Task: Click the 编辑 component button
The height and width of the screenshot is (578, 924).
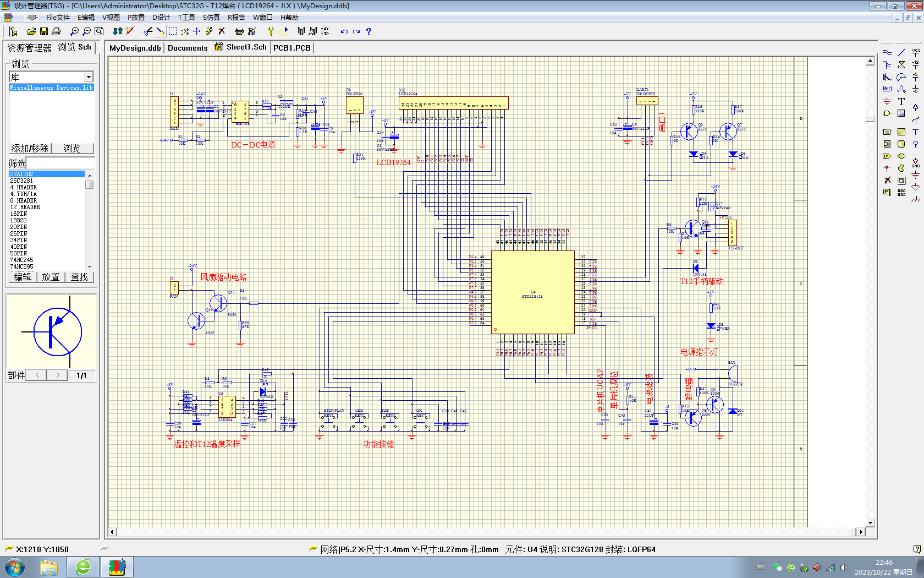Action: 23,277
